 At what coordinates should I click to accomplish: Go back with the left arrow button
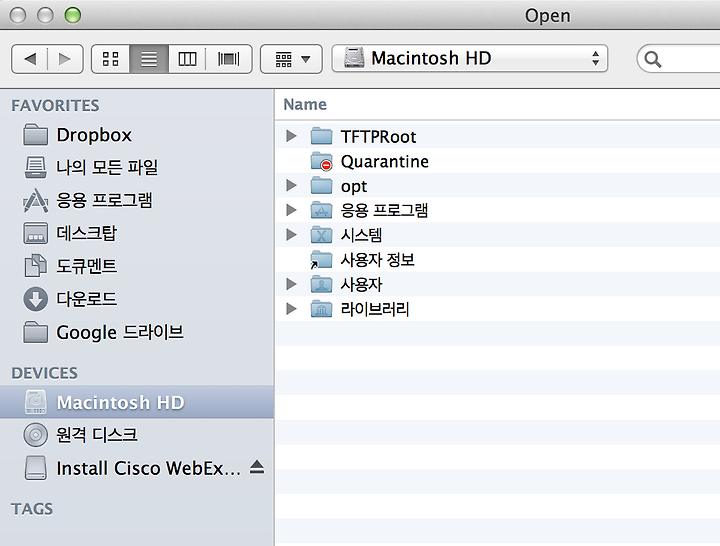pos(29,59)
